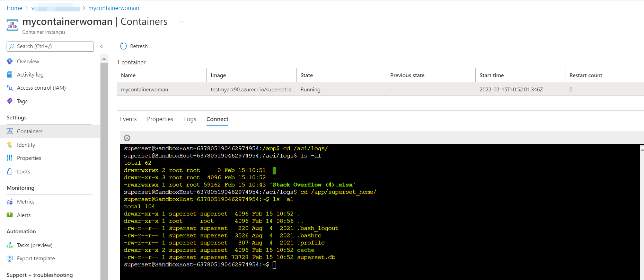
Task: Switch to the Logs tab
Action: pos(190,119)
